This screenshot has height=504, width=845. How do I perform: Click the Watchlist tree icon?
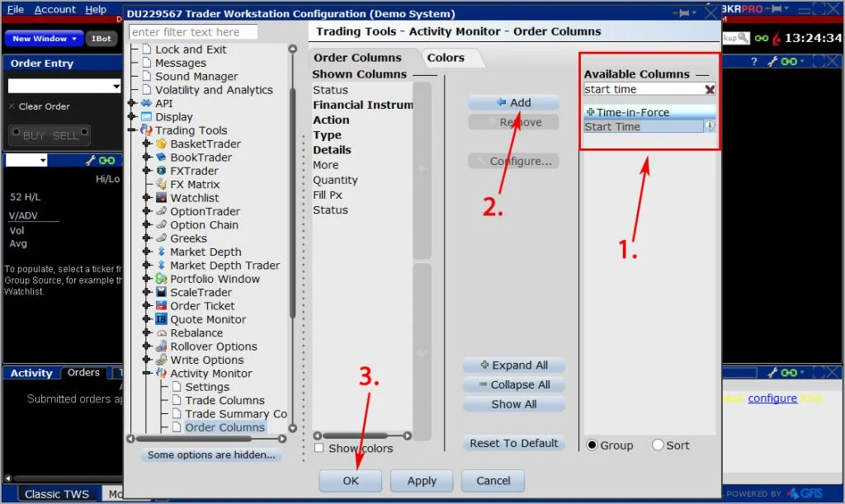click(x=161, y=199)
